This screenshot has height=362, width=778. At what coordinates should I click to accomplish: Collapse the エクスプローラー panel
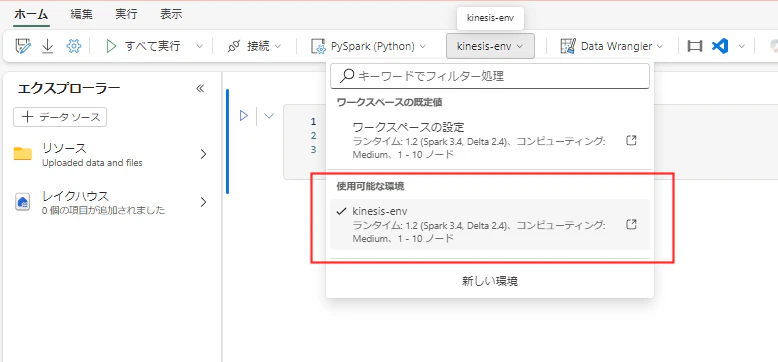200,88
